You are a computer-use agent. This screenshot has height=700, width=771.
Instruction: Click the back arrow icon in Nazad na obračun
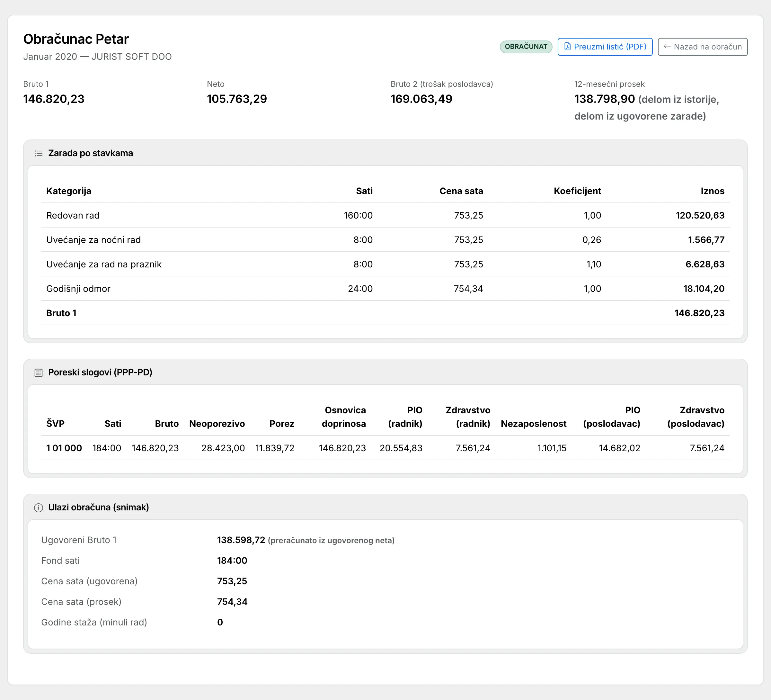667,47
